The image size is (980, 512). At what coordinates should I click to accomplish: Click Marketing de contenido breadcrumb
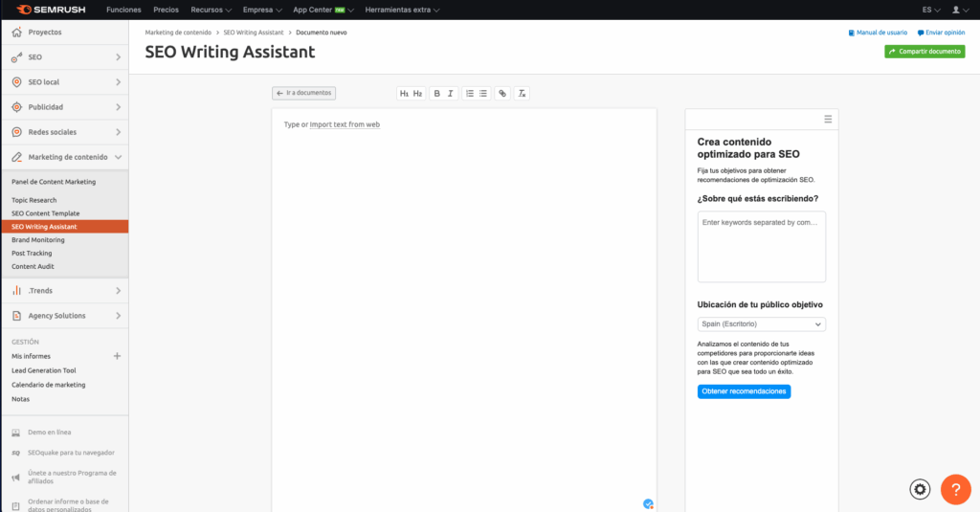[178, 33]
